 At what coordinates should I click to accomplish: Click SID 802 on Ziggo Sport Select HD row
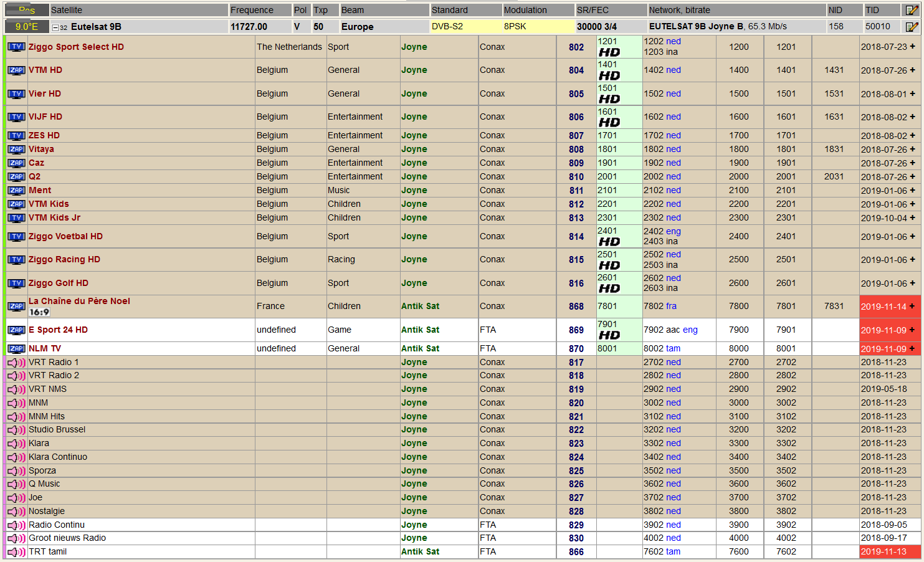576,47
